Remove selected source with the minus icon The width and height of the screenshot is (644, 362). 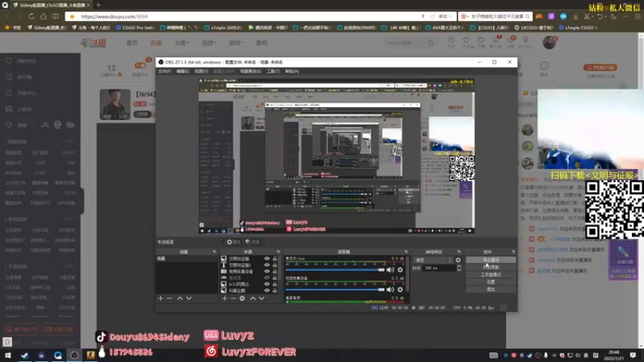(233, 298)
